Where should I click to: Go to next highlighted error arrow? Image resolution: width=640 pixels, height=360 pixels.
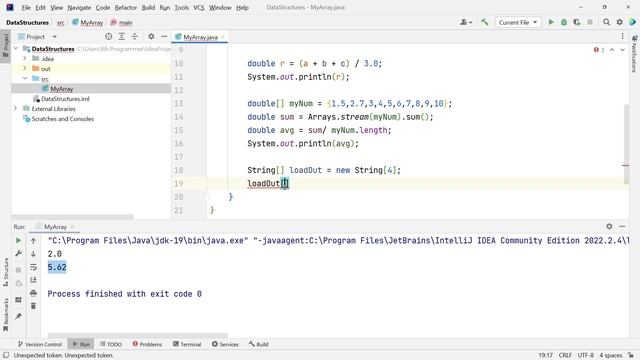pos(622,50)
